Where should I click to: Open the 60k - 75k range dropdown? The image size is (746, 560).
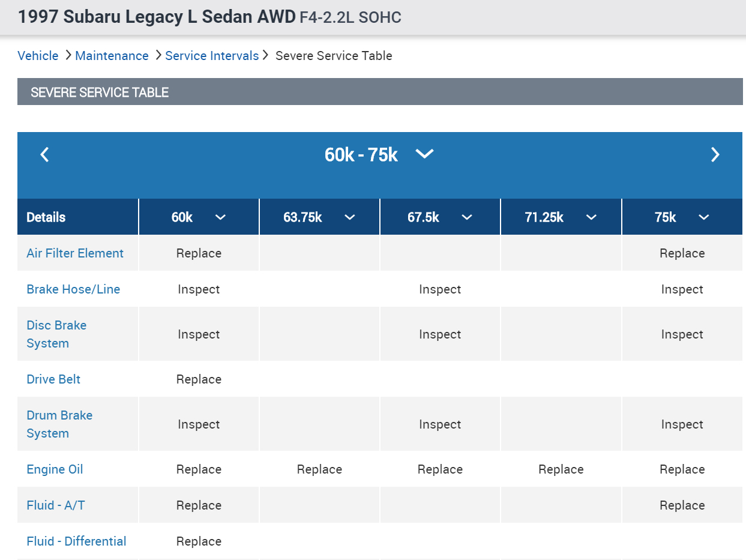(424, 154)
